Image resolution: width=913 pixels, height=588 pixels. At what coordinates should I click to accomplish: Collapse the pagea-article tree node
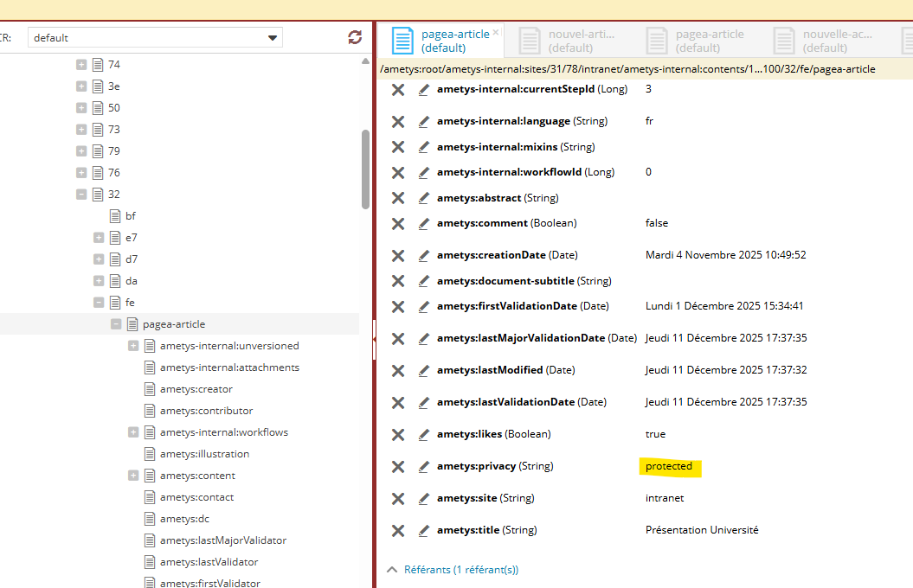coord(116,324)
